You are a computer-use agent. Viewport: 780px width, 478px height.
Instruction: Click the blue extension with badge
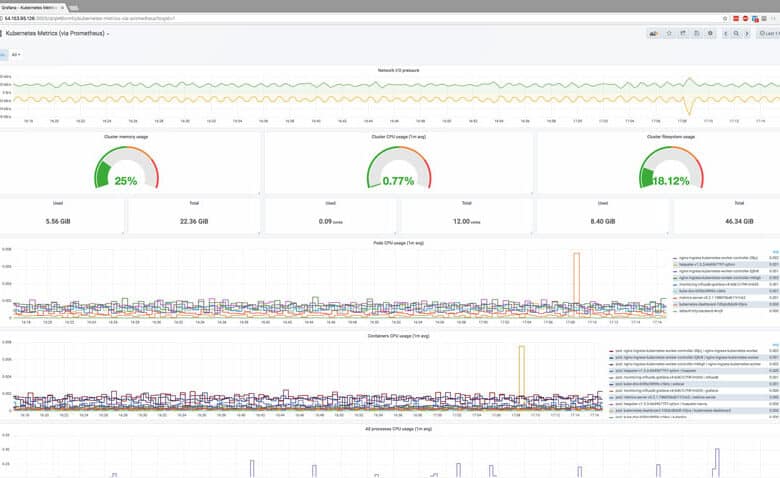tap(755, 19)
